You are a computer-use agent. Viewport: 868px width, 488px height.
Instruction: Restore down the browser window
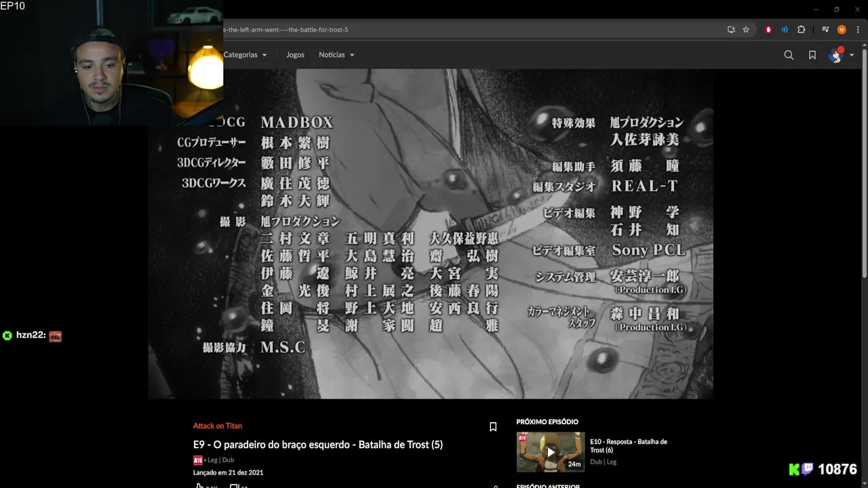(x=836, y=9)
